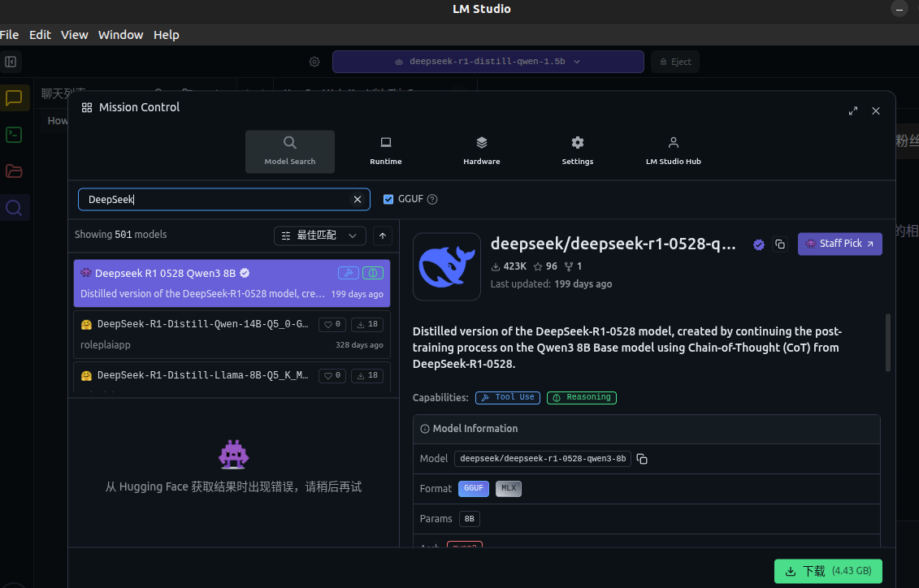919x588 pixels.
Task: Click the Hugging Face error message
Action: tap(233, 486)
